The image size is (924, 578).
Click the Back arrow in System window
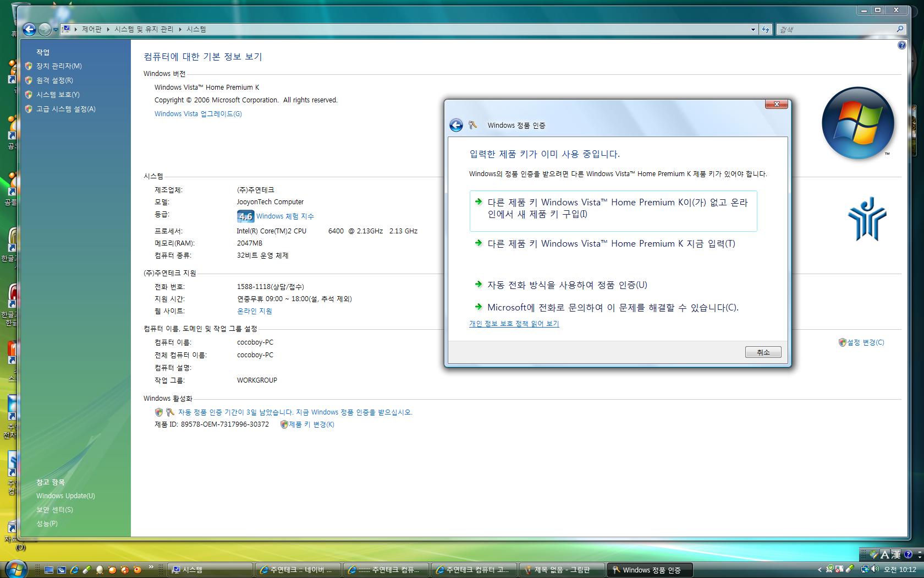[29, 29]
